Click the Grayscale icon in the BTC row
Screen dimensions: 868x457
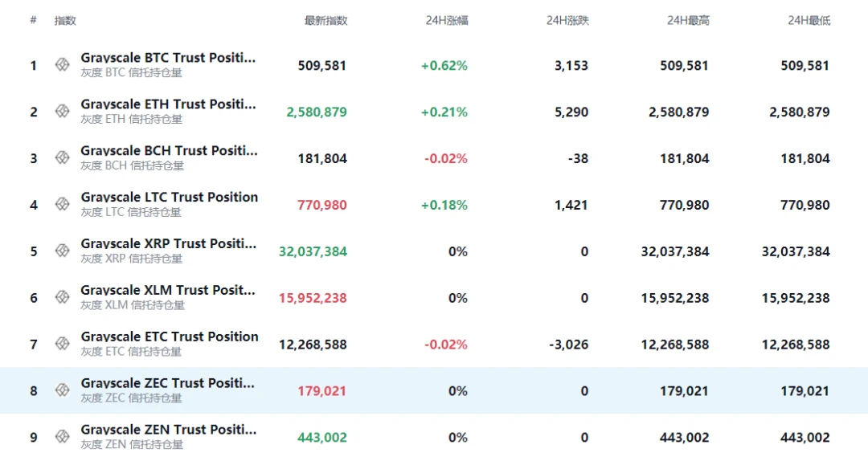click(62, 65)
